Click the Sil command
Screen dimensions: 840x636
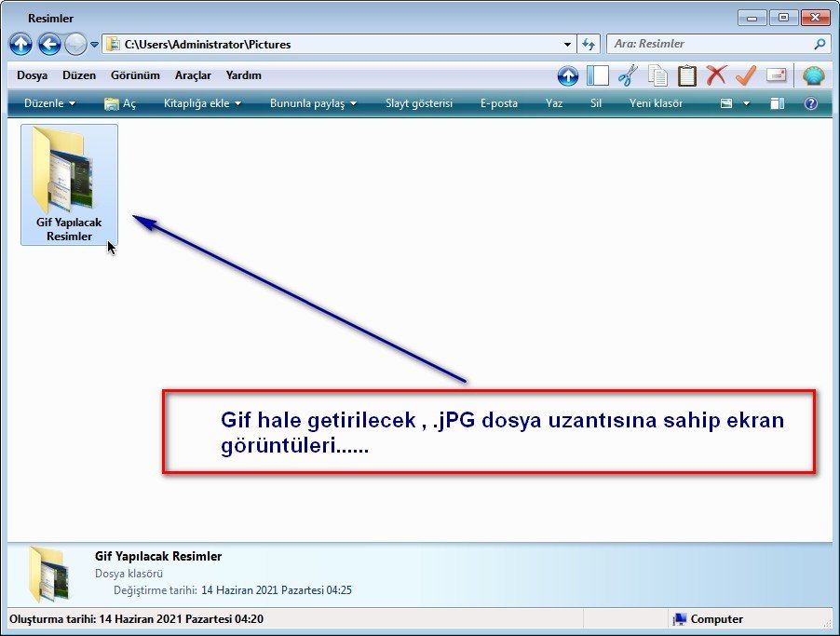click(x=596, y=103)
